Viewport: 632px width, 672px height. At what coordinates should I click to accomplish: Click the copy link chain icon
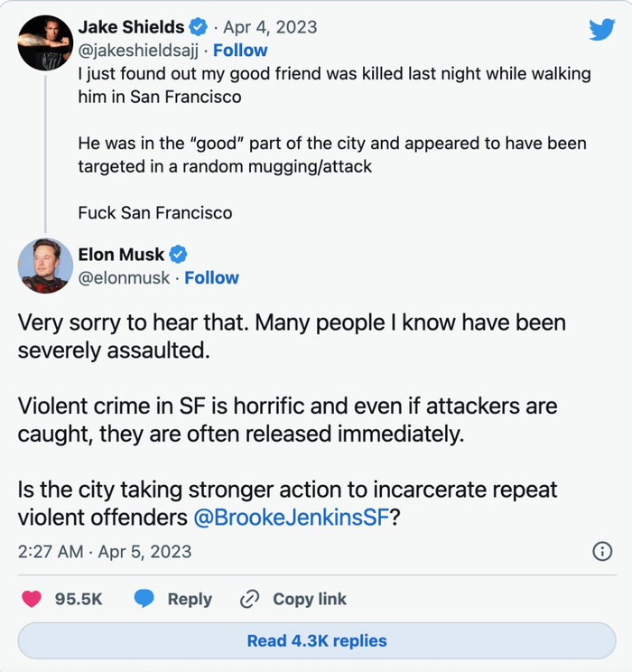click(x=250, y=599)
